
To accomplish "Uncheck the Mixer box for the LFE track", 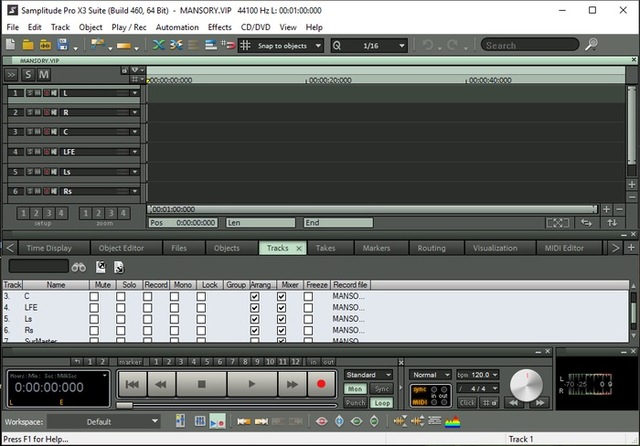I will (282, 308).
